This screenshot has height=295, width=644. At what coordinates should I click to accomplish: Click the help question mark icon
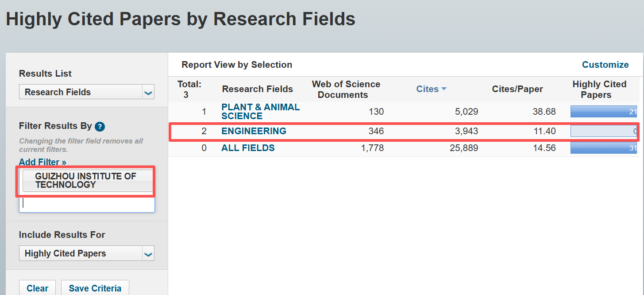pos(100,127)
